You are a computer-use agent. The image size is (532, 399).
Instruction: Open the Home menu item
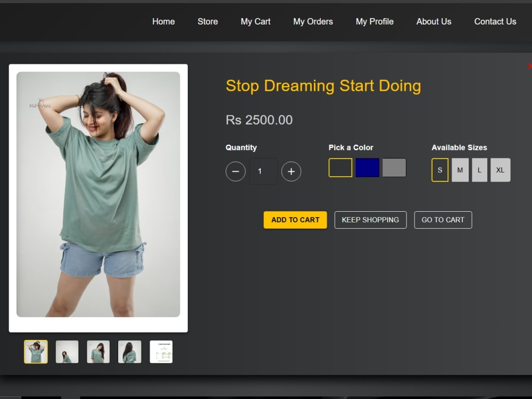pos(163,22)
